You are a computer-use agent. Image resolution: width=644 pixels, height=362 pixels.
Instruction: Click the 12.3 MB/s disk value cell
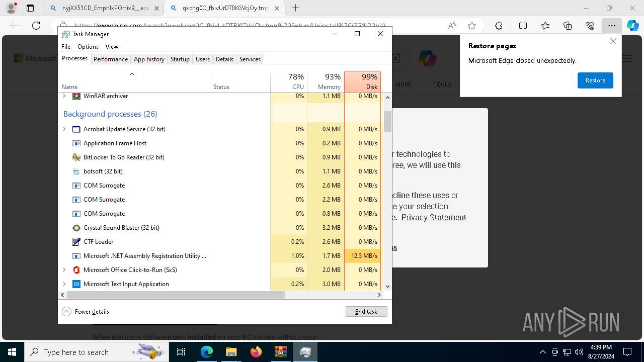(x=362, y=256)
